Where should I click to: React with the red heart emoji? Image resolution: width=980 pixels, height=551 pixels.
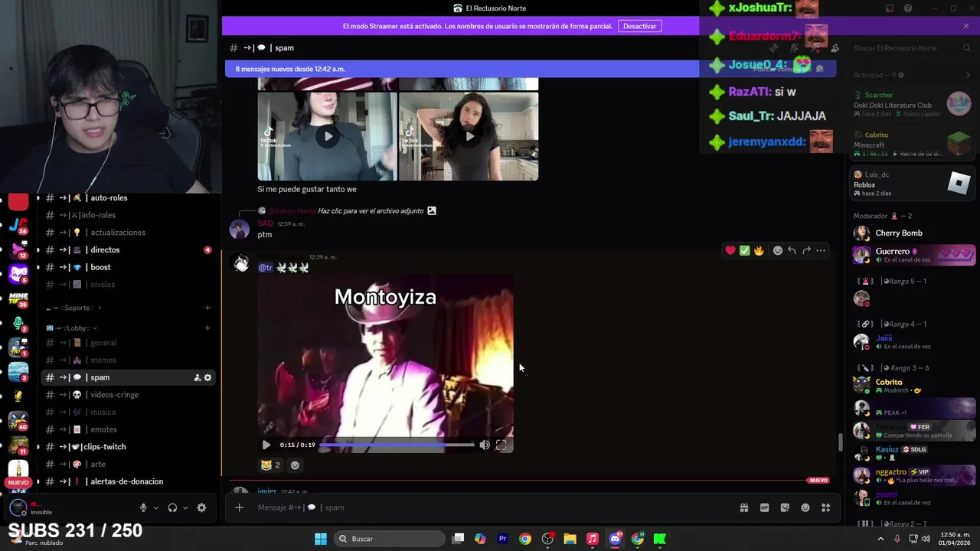coord(730,250)
